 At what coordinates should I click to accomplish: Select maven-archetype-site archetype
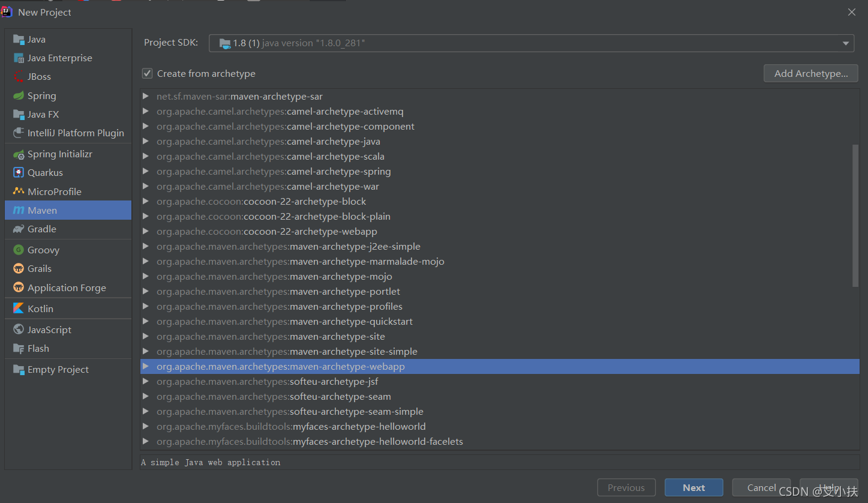point(500,336)
